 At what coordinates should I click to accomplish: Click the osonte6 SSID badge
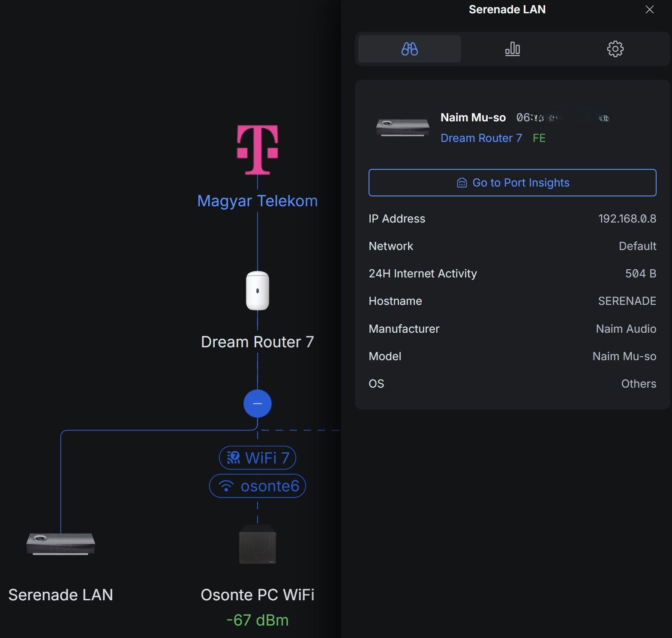[257, 486]
